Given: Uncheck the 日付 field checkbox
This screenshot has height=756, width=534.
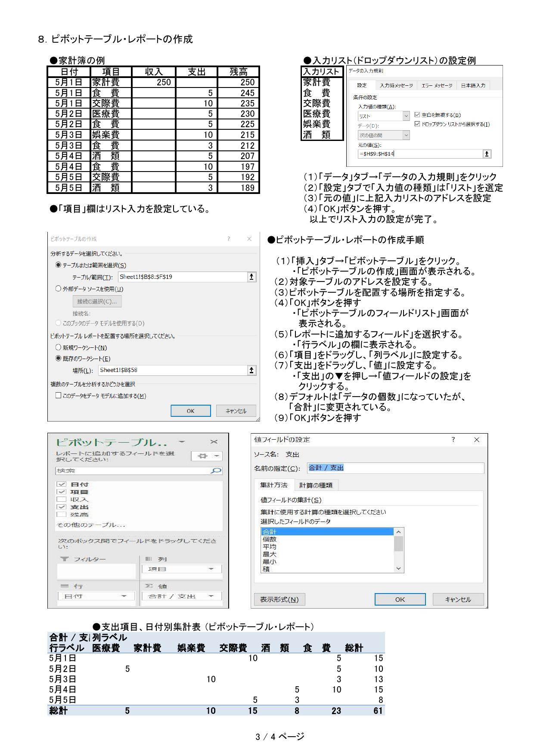Looking at the screenshot, I should point(62,484).
